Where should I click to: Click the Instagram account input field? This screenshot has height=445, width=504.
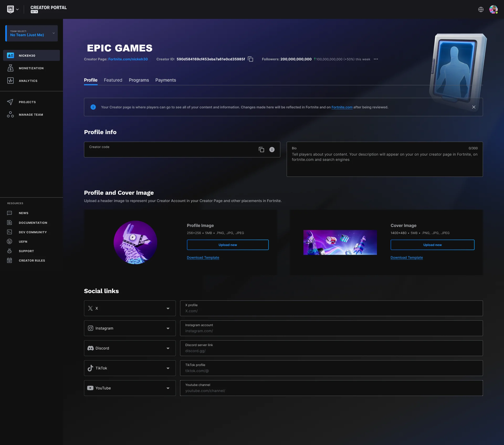pyautogui.click(x=332, y=328)
